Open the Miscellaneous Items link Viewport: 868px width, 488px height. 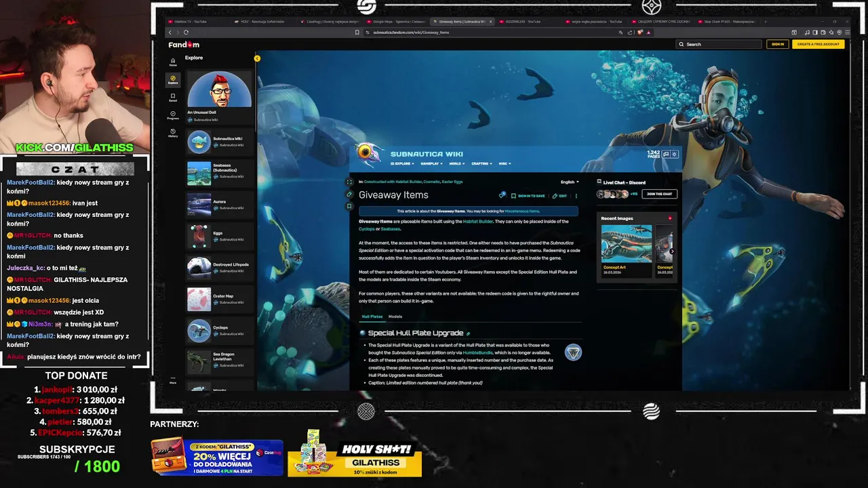[x=521, y=211]
